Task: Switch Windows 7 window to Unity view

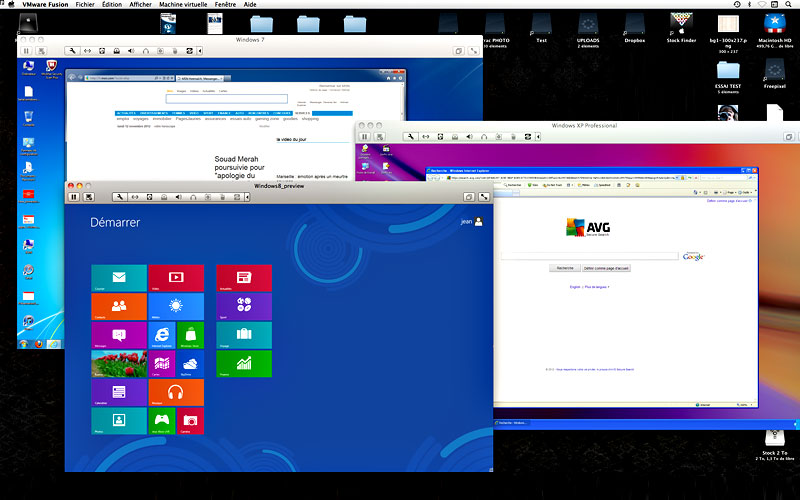Action: click(x=459, y=51)
